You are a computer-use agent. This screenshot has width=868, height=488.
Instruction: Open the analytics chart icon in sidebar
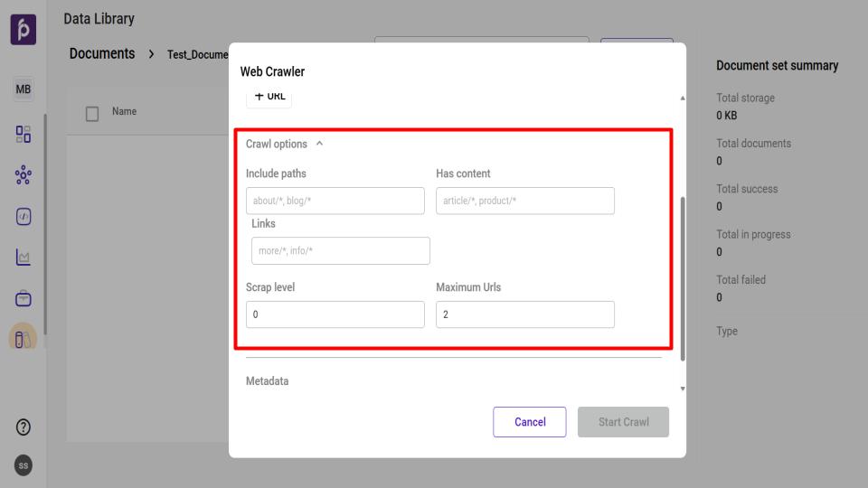[24, 258]
